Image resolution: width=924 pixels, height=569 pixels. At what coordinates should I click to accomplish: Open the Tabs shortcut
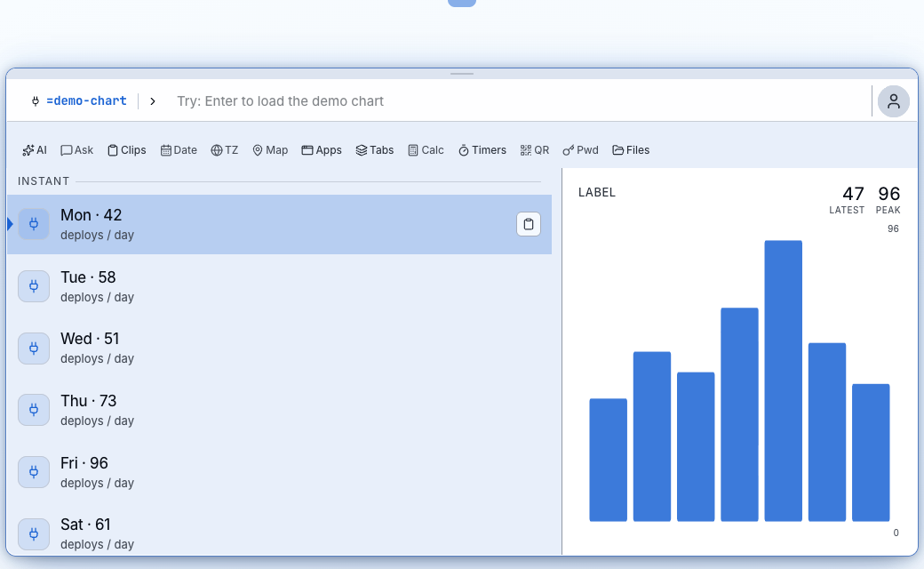point(375,150)
